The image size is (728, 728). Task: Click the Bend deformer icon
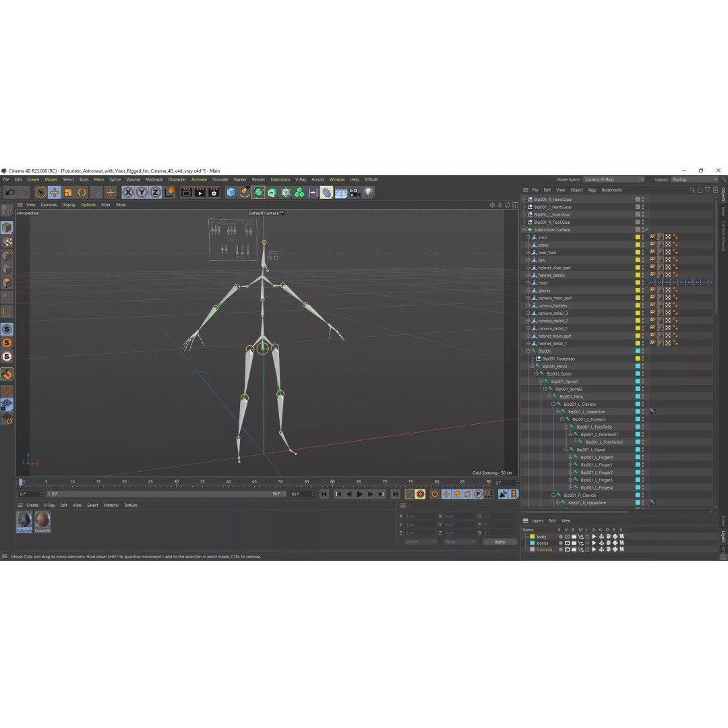327,192
